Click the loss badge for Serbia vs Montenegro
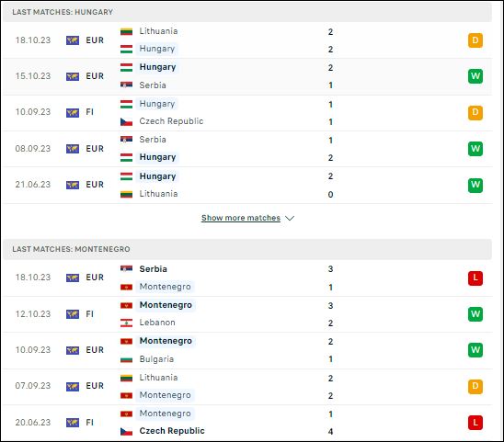Image resolution: width=504 pixels, height=442 pixels. 475,278
